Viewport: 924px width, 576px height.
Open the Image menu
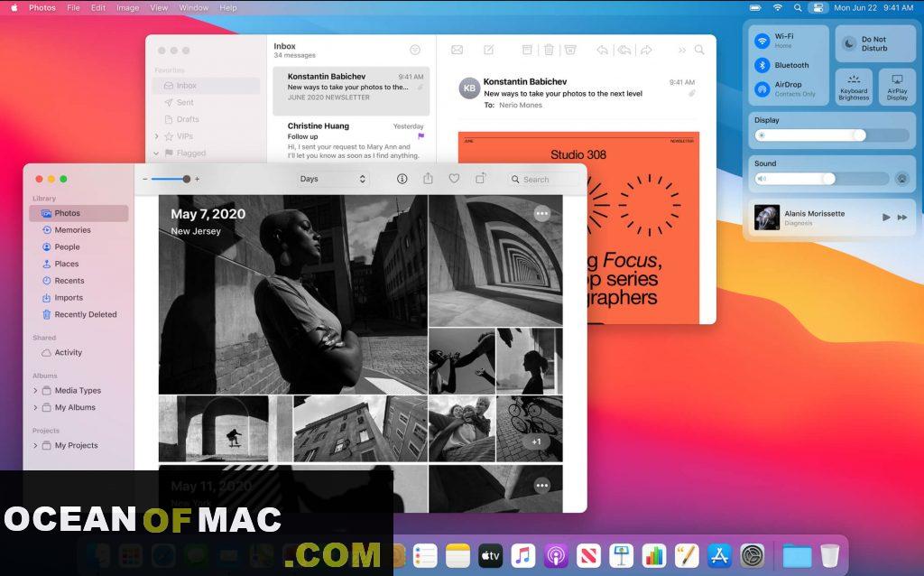128,7
